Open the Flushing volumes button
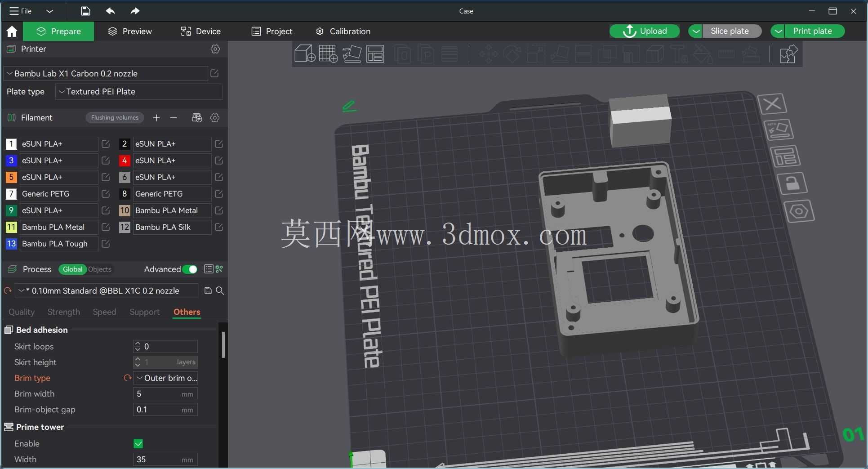The width and height of the screenshot is (868, 469). pos(115,118)
